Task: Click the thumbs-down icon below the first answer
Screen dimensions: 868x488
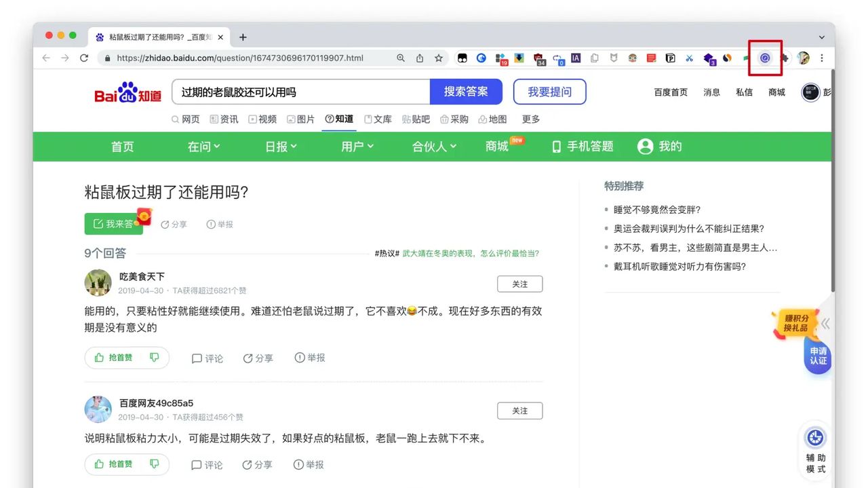Action: click(x=155, y=358)
